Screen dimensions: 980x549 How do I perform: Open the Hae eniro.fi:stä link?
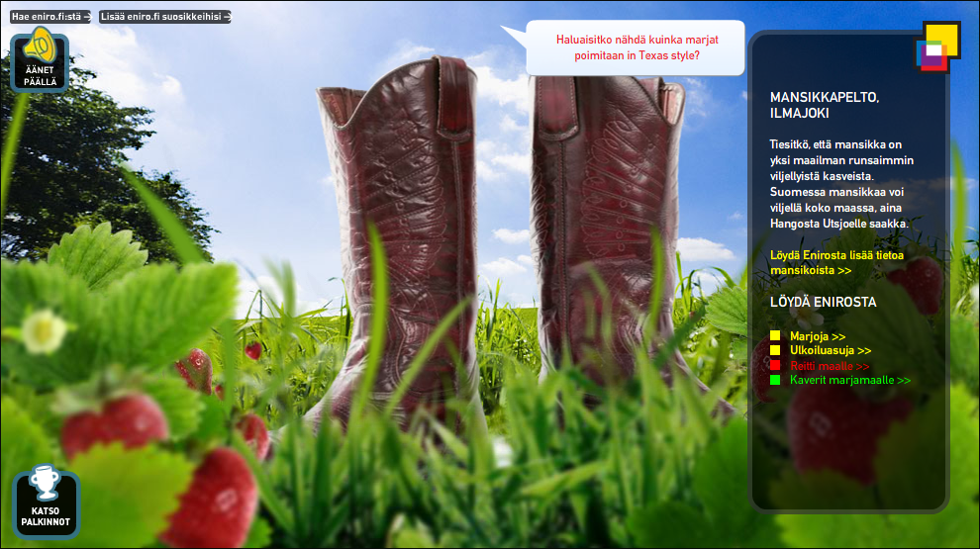click(50, 17)
